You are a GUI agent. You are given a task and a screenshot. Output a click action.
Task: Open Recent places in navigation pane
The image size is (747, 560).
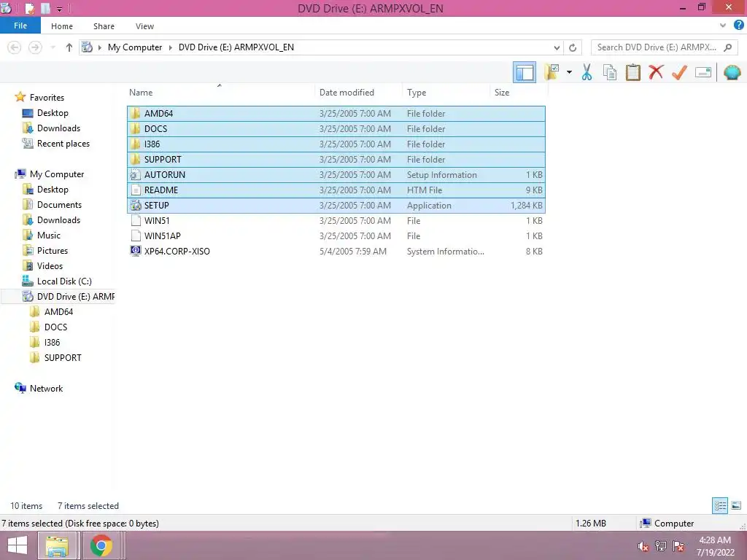63,144
